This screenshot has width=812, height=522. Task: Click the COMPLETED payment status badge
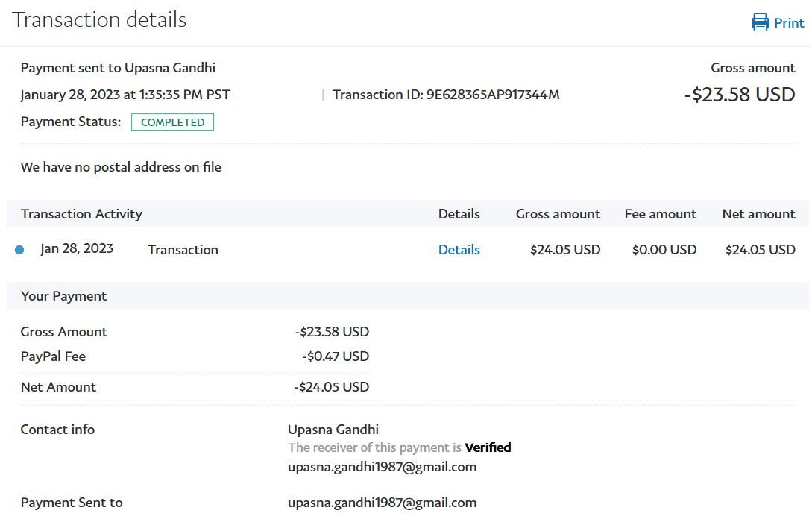[172, 122]
